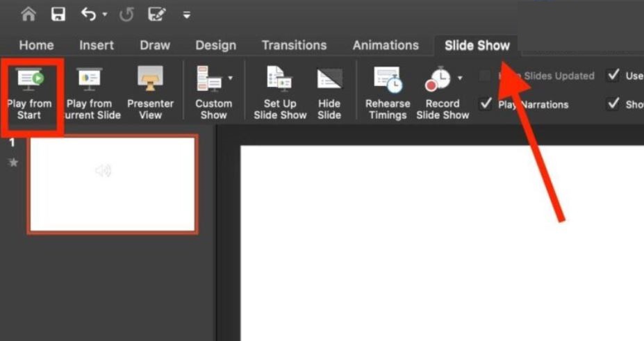This screenshot has height=341, width=644.
Task: Expand the Record Slide Show dropdown arrow
Action: pyautogui.click(x=460, y=78)
